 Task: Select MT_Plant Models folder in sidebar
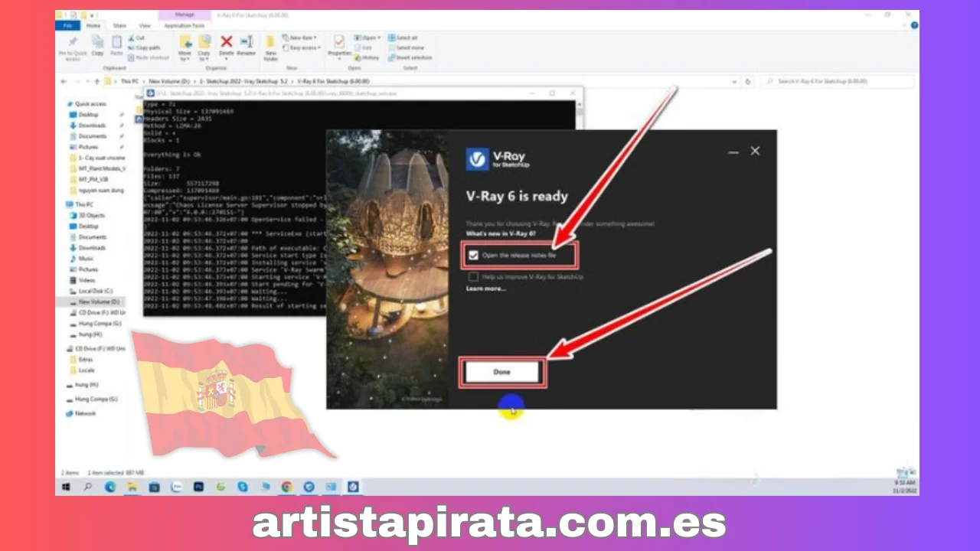pos(102,168)
